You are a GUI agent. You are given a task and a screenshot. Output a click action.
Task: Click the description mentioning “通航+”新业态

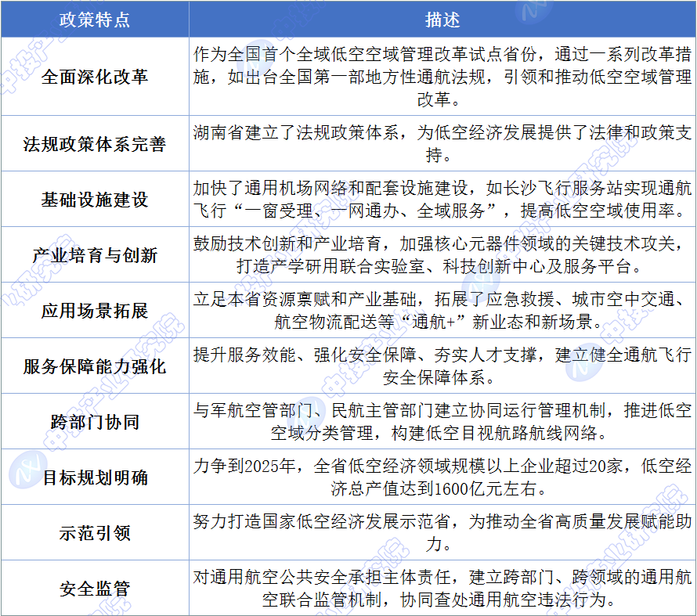tap(442, 311)
